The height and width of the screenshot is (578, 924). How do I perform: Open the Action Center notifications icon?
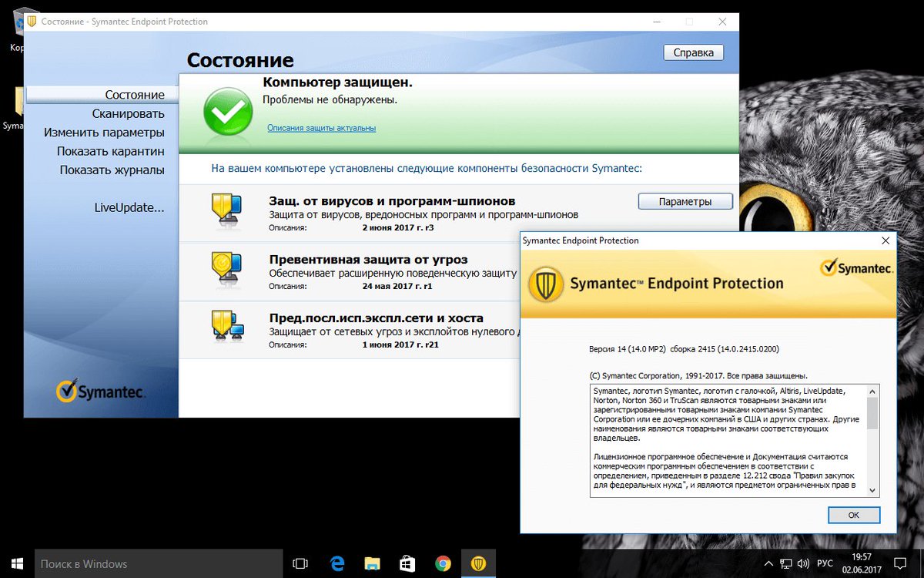[x=900, y=563]
